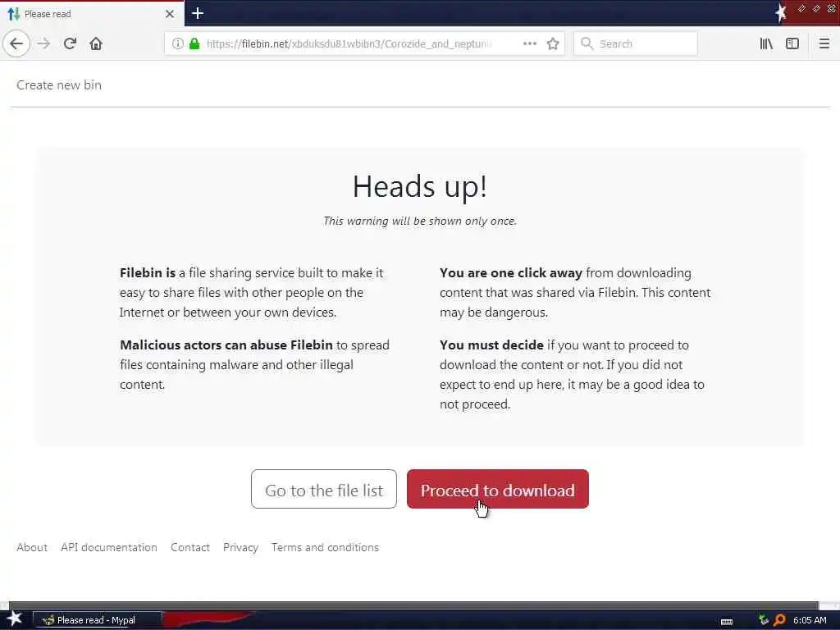
Task: Click the 6:05 AM system clock
Action: click(810, 620)
